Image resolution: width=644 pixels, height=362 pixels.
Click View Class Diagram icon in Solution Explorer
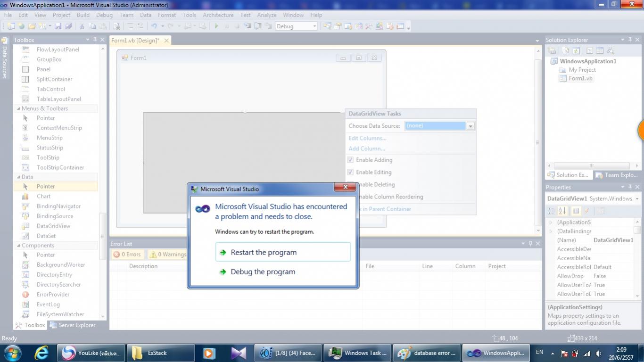click(610, 50)
